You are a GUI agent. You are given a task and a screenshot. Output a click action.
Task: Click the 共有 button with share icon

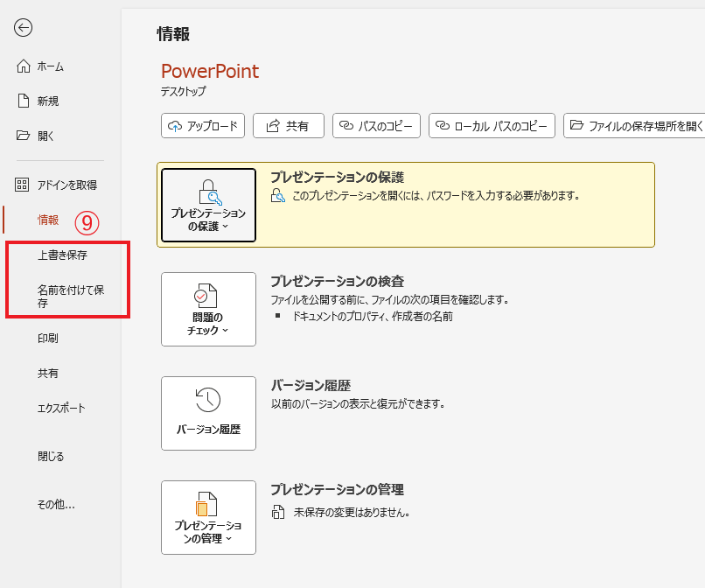289,125
